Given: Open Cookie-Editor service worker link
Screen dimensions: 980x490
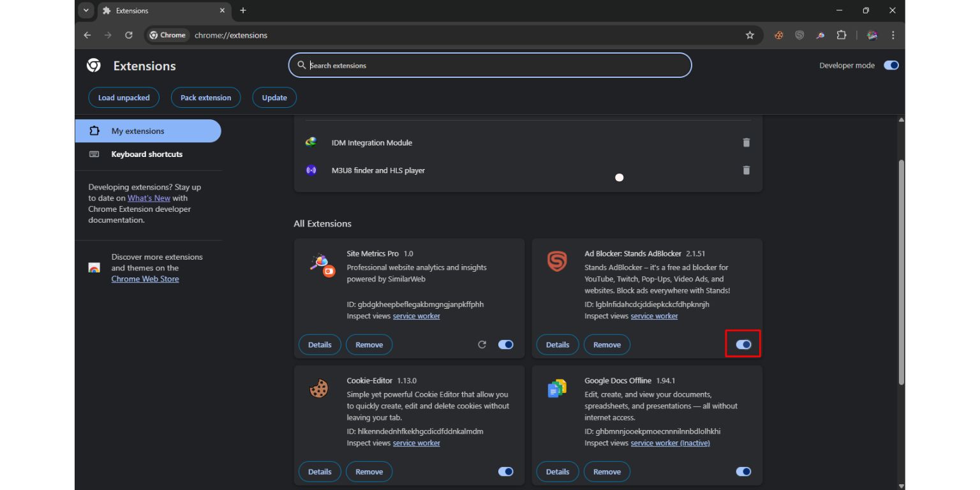Looking at the screenshot, I should pyautogui.click(x=416, y=443).
